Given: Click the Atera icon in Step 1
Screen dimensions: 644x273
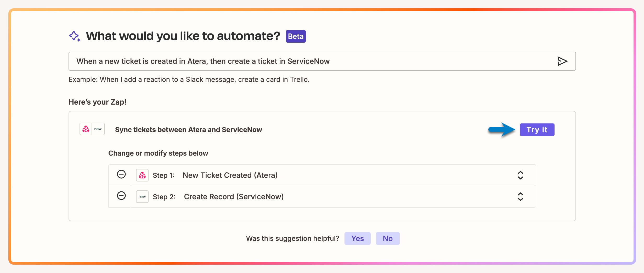Looking at the screenshot, I should (142, 175).
